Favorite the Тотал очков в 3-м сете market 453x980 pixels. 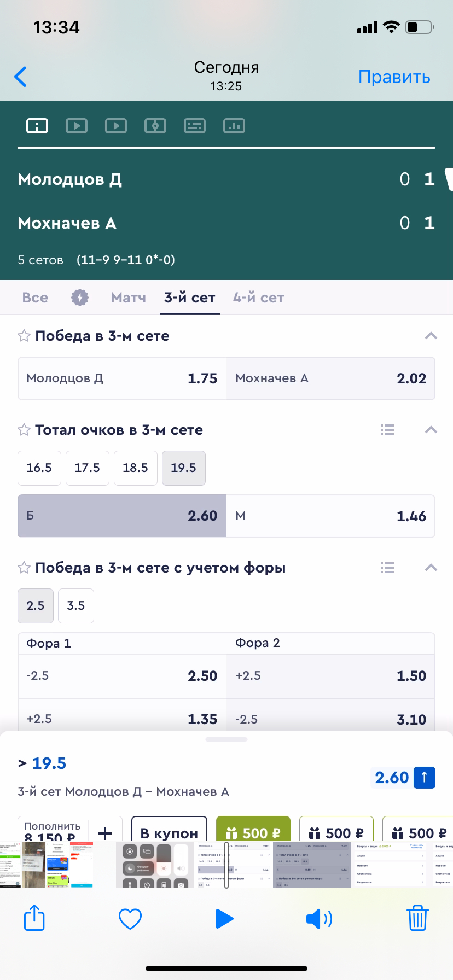pos(24,430)
